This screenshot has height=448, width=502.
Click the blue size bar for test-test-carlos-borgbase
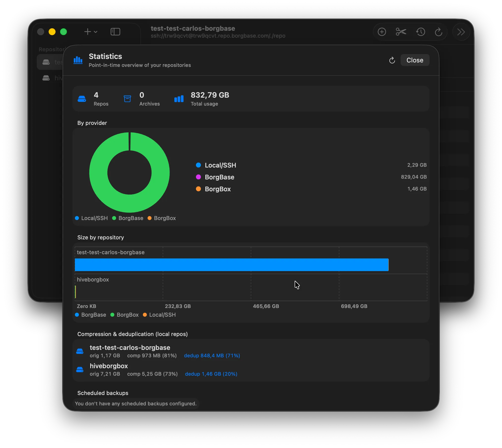(231, 264)
